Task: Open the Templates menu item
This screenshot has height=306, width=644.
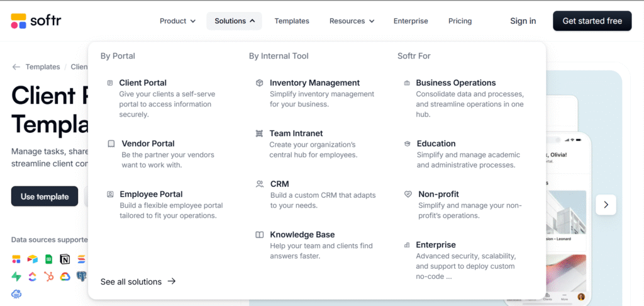Action: 292,21
